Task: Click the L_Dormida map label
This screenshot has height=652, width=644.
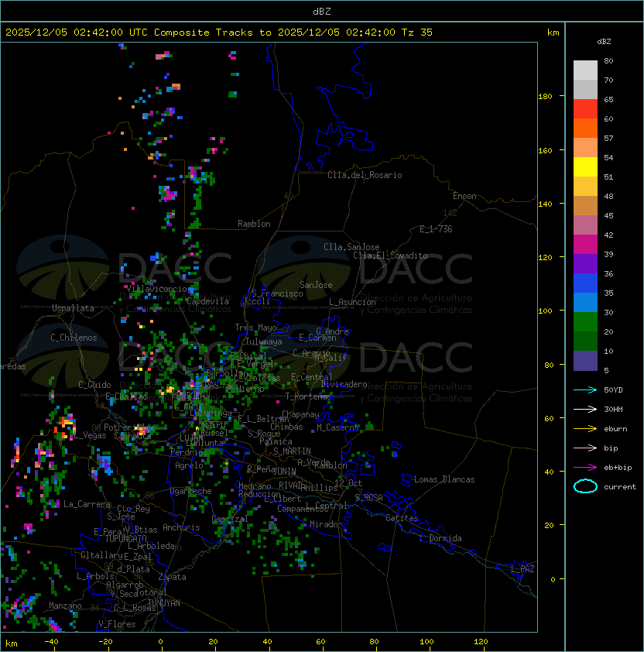Action: (x=440, y=538)
